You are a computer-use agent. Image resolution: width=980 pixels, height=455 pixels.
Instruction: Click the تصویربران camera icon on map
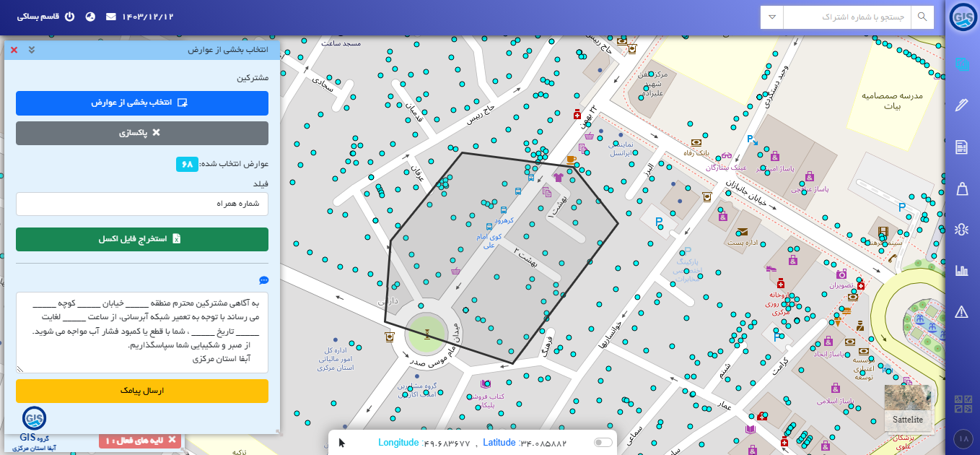pos(841,274)
